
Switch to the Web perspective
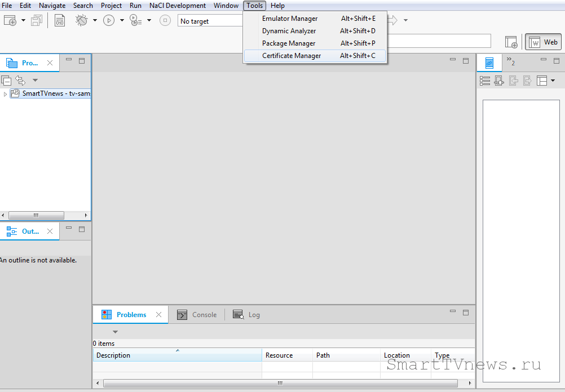pos(543,42)
